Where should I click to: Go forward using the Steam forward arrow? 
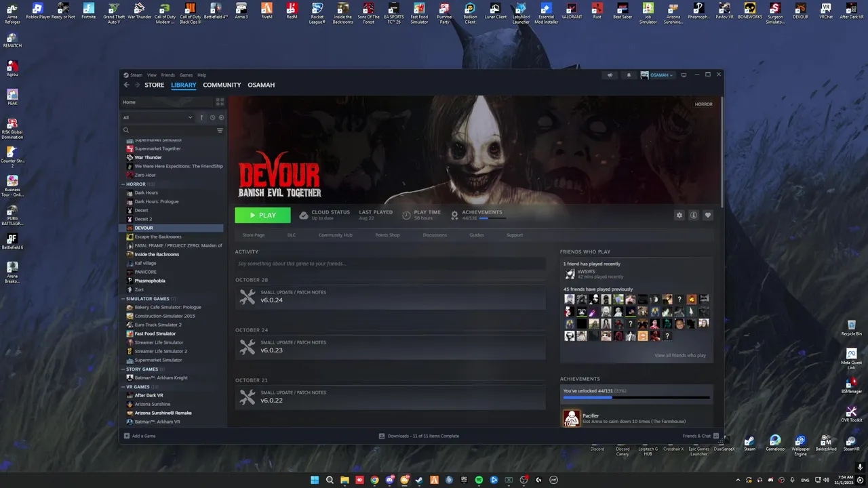coord(137,85)
